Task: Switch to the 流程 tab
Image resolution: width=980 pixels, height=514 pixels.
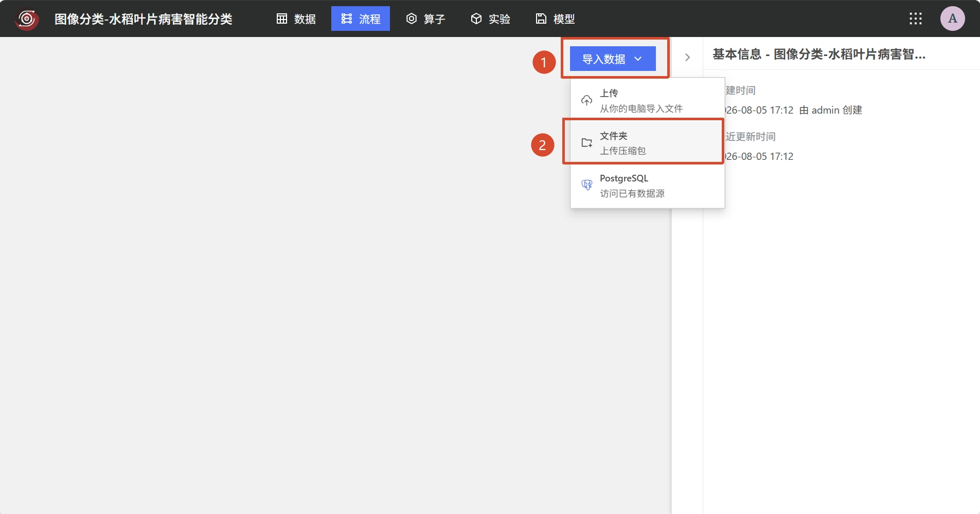Action: (361, 19)
